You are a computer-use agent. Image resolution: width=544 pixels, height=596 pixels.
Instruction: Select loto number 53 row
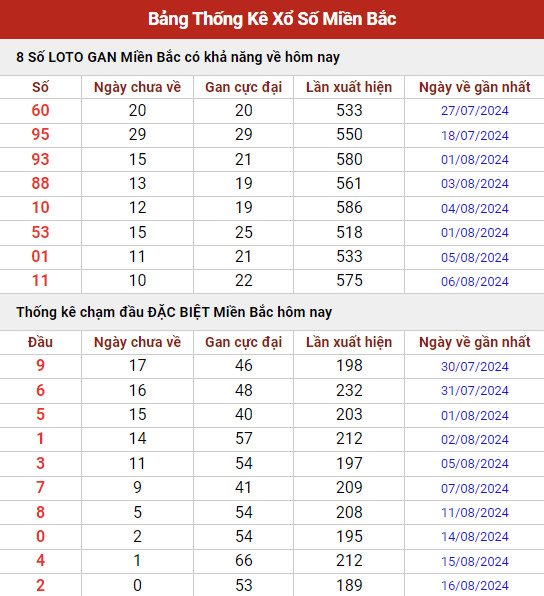click(272, 233)
